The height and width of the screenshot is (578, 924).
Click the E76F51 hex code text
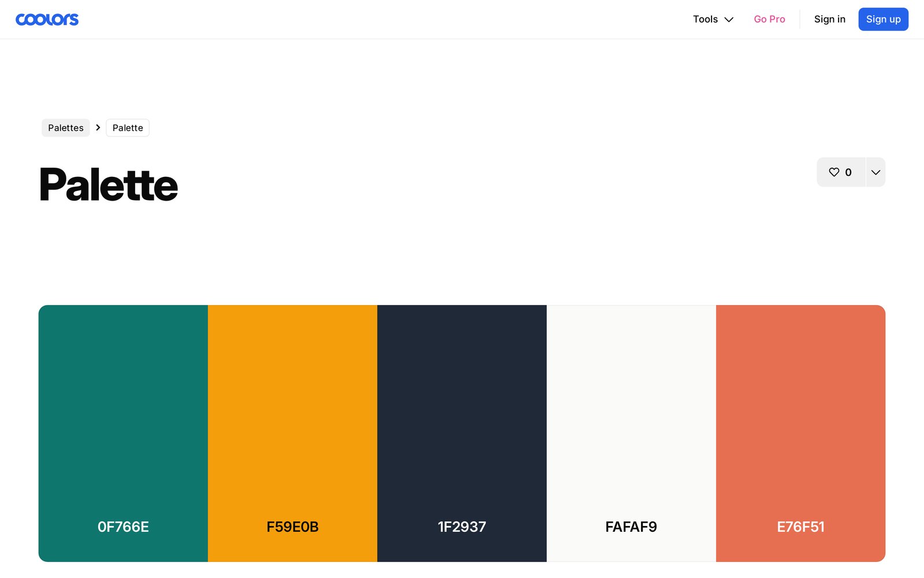[800, 527]
